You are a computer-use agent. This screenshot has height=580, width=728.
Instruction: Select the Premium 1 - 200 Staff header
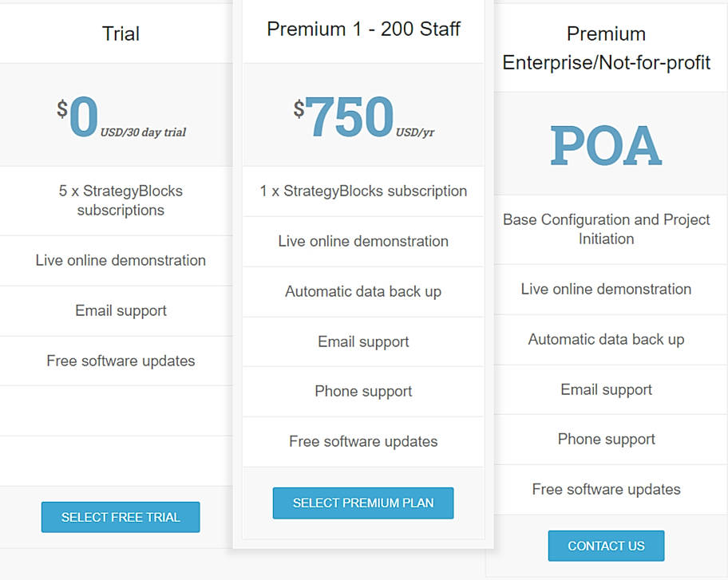[x=363, y=29]
